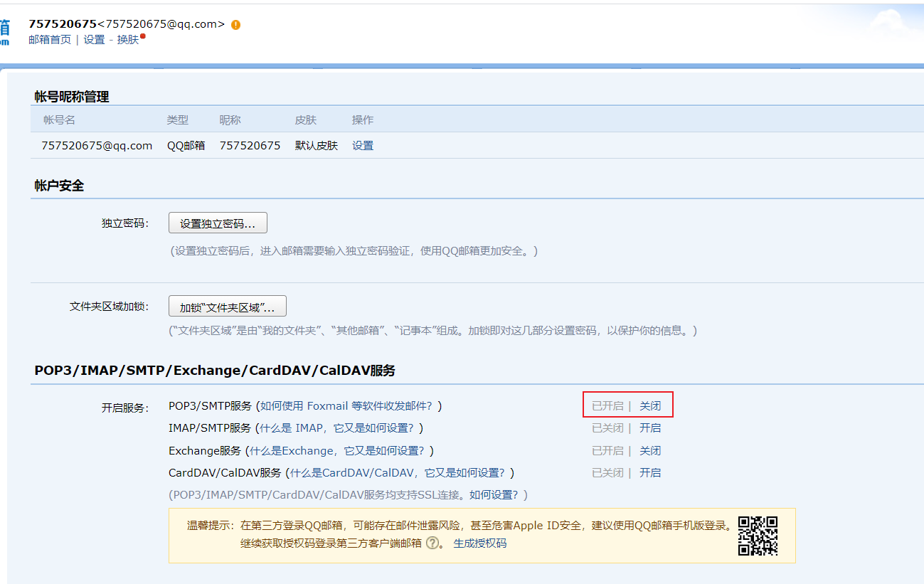Click the 加锁"文件夹区域" button
This screenshot has height=584, width=924.
226,305
